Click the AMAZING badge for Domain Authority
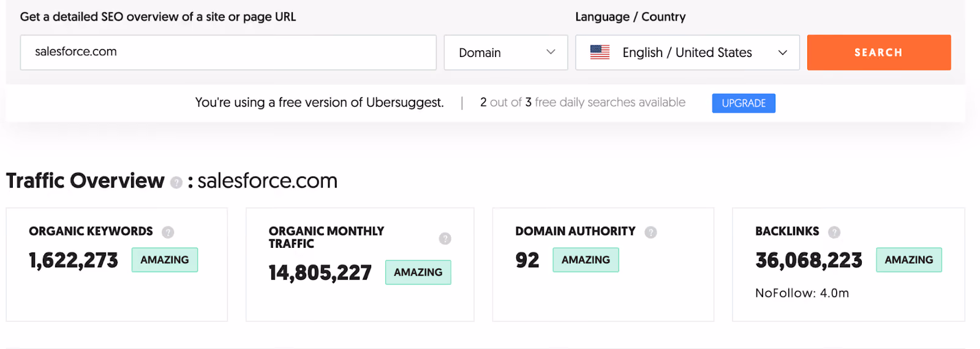 (x=586, y=259)
